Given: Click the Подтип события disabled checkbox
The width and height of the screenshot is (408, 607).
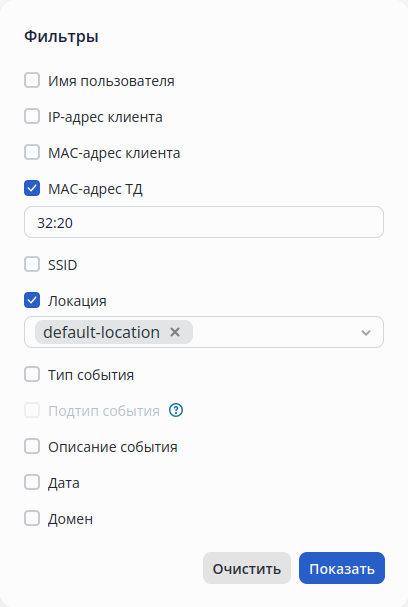Looking at the screenshot, I should pyautogui.click(x=32, y=410).
